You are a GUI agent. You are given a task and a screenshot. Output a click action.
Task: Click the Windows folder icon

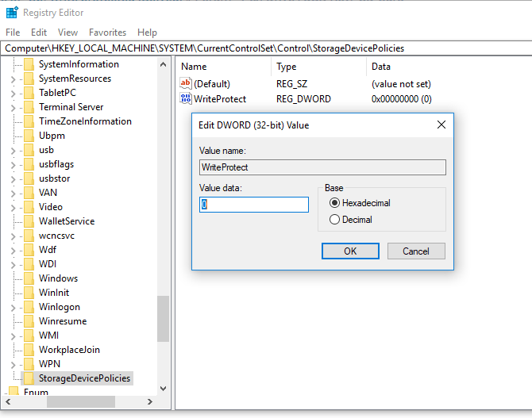(29, 278)
